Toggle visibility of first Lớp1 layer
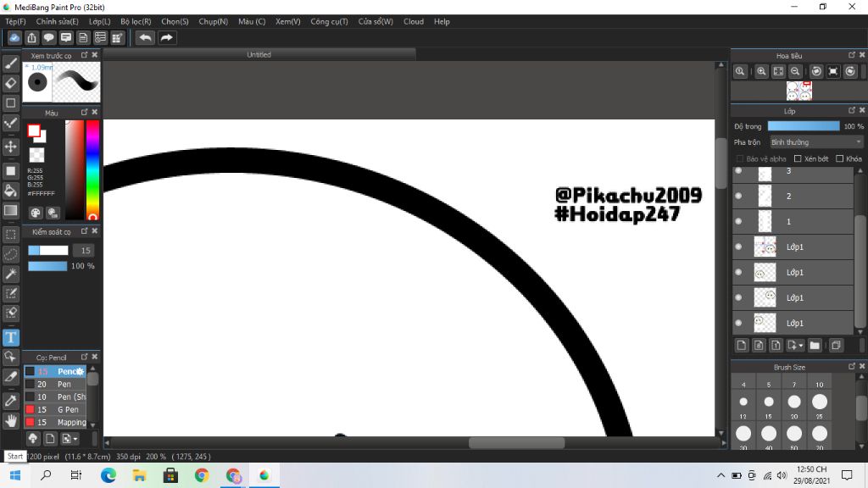868x488 pixels. pos(738,247)
